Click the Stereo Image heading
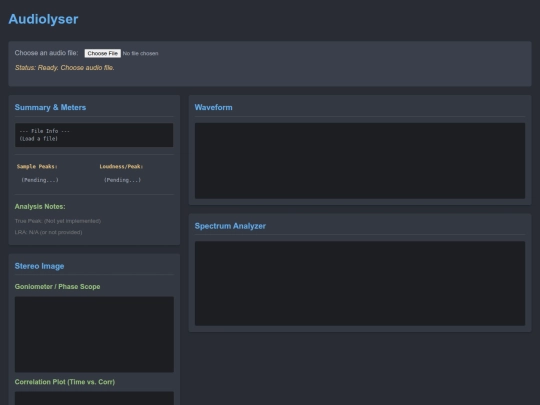This screenshot has width=540, height=405. (x=40, y=266)
